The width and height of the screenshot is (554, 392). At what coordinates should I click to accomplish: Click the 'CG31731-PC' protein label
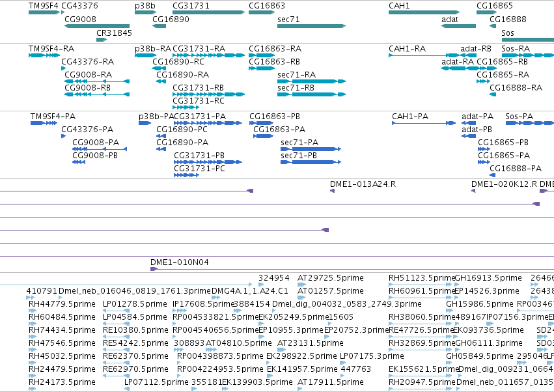pyautogui.click(x=200, y=169)
